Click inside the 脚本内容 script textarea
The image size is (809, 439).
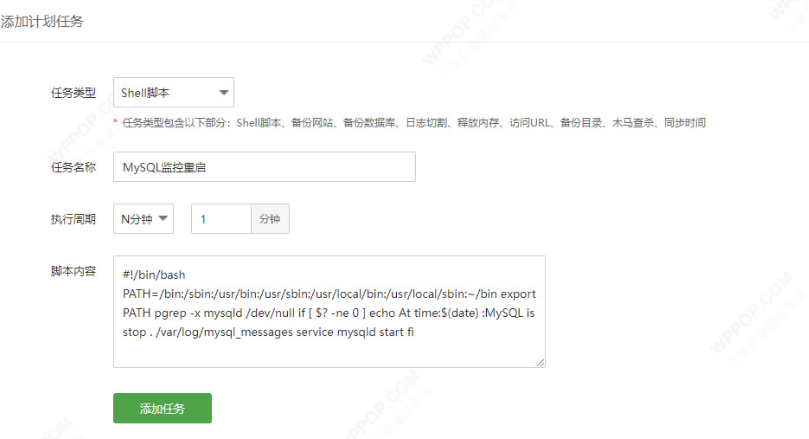click(329, 312)
